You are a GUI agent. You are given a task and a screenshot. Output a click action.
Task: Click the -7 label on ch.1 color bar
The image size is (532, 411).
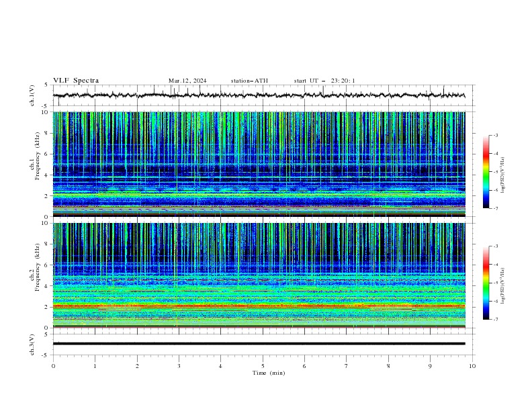click(495, 208)
